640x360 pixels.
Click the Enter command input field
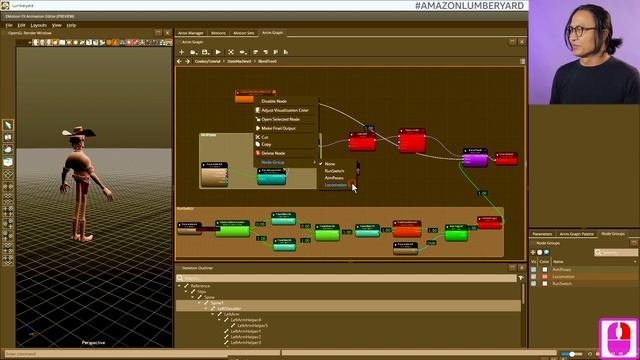142,354
